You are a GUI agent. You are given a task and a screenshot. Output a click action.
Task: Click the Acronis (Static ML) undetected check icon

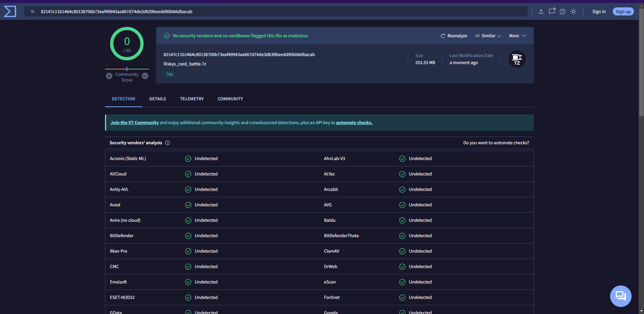pyautogui.click(x=188, y=159)
